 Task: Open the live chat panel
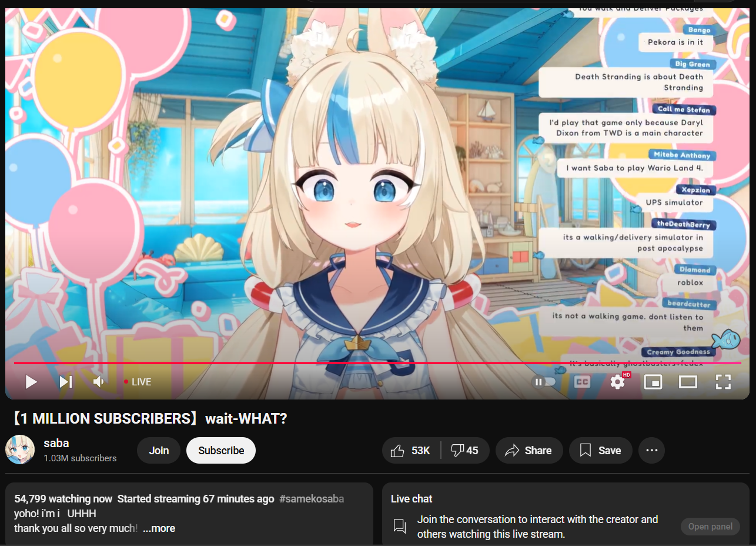pos(710,527)
